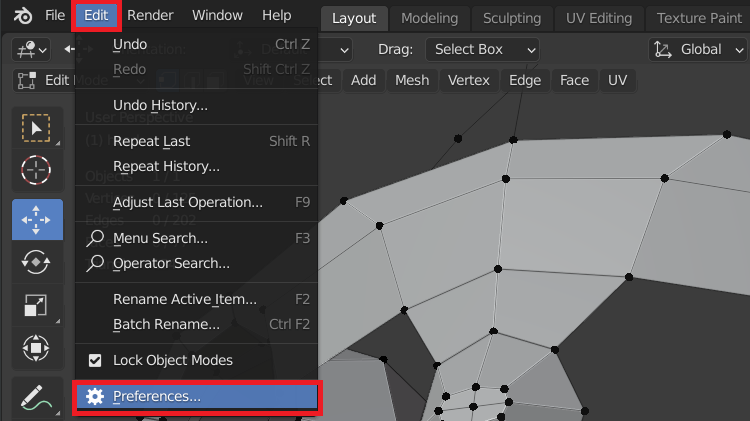Click the Edit Mode mesh icon

(x=27, y=80)
